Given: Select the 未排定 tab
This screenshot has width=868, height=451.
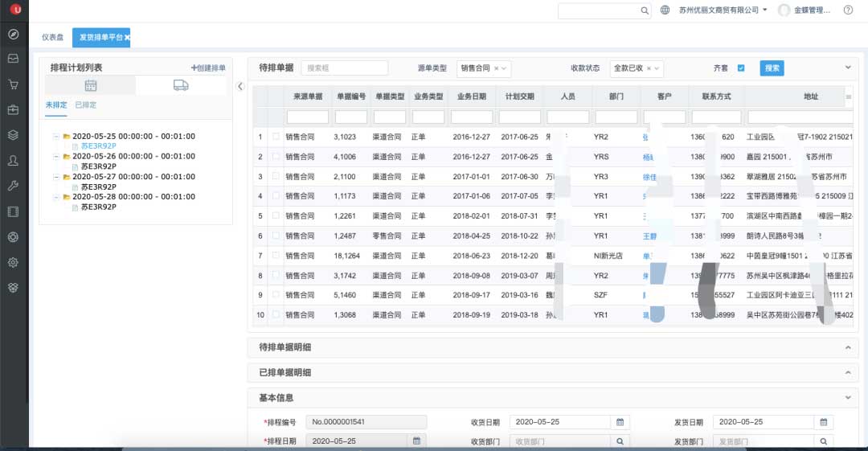Looking at the screenshot, I should [56, 105].
